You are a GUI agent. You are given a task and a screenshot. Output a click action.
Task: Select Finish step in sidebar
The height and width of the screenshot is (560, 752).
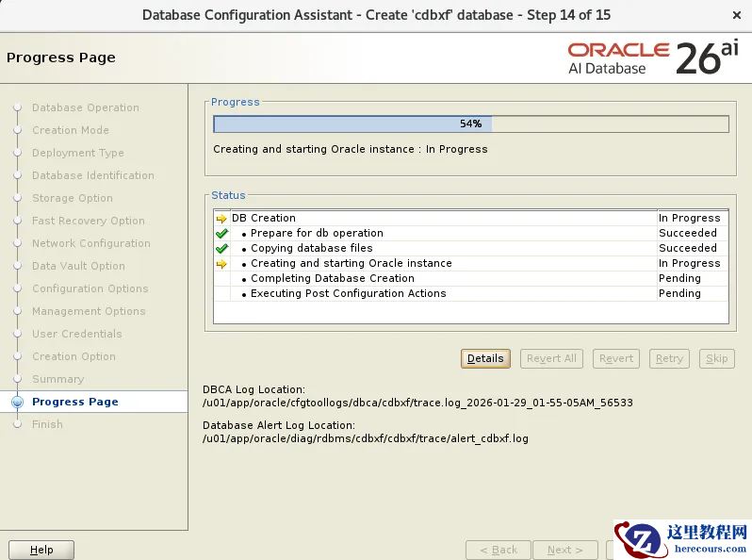pyautogui.click(x=47, y=424)
